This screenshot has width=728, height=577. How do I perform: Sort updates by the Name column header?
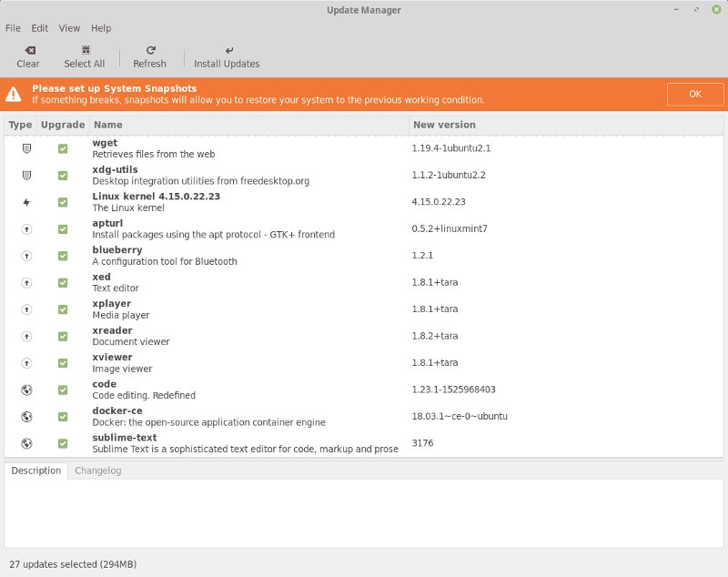(x=107, y=125)
